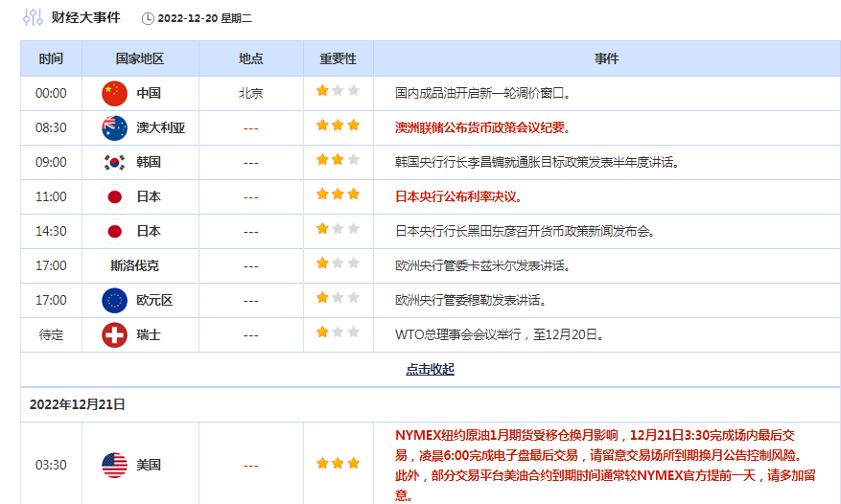Click the Australia flag icon
Viewport: 841px width, 504px height.
(114, 127)
